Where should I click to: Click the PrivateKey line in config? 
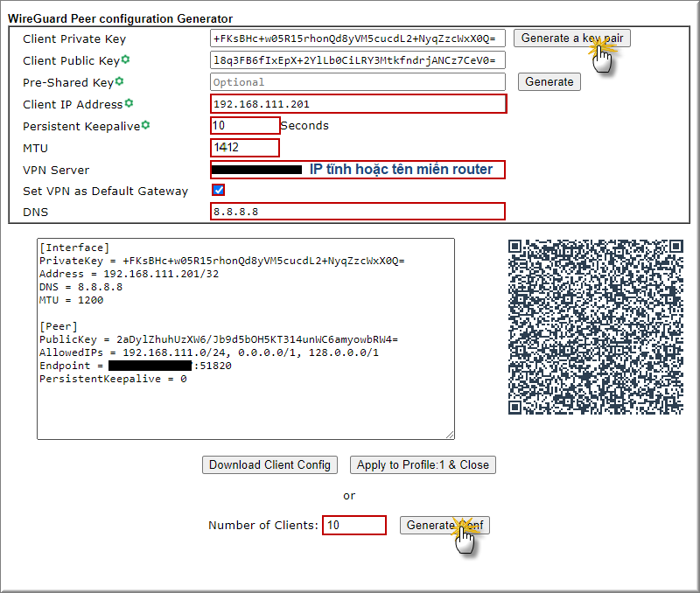tap(222, 261)
